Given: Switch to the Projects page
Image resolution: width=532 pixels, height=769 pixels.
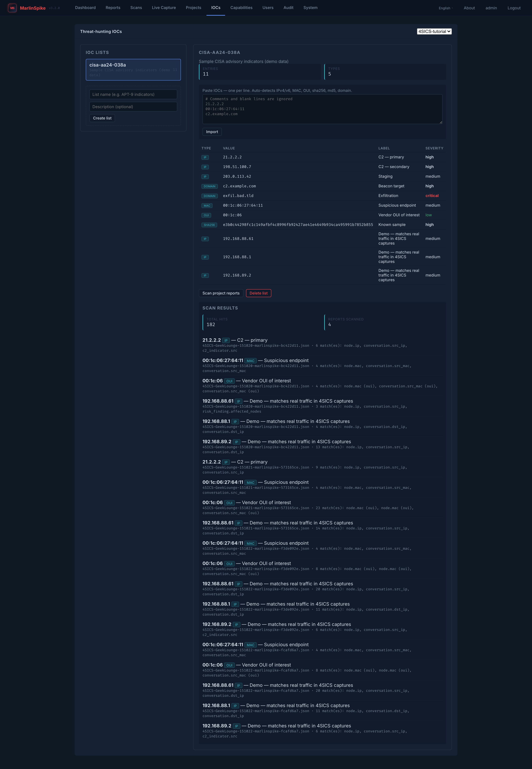Looking at the screenshot, I should [x=194, y=8].
